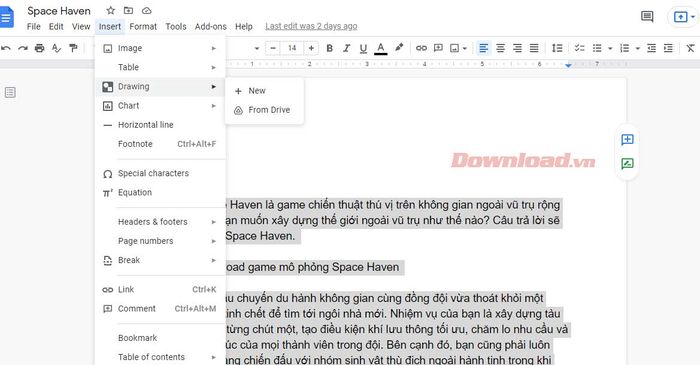Insert a Horizontal line
The height and width of the screenshot is (365, 700).
[x=160, y=125]
